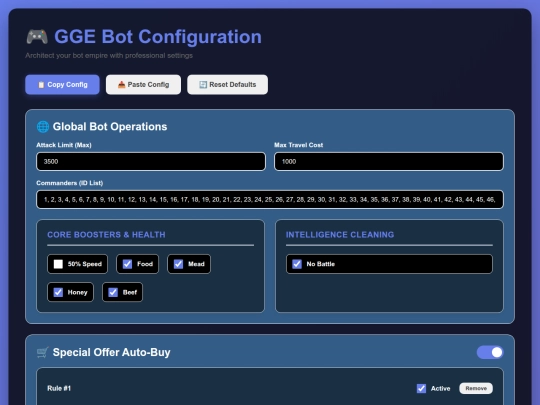The height and width of the screenshot is (405, 540).
Task: Click the Attack Limit (Max) label
Action: pyautogui.click(x=64, y=145)
